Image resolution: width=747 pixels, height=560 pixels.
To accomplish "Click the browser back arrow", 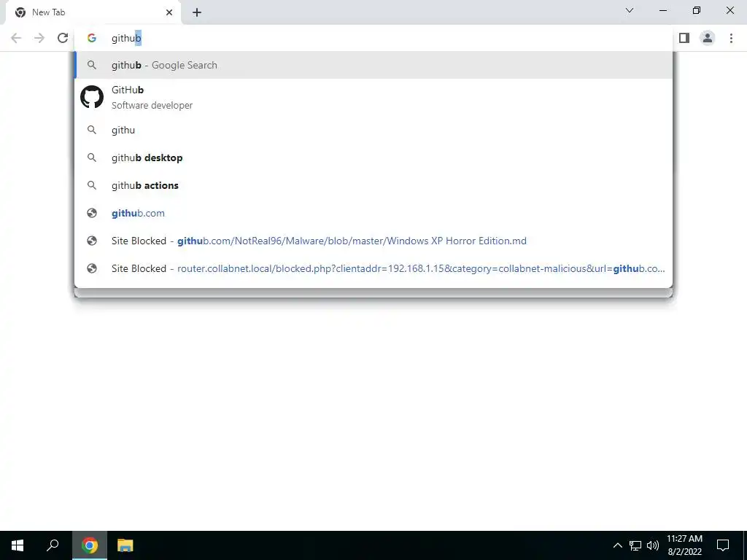I will [16, 38].
